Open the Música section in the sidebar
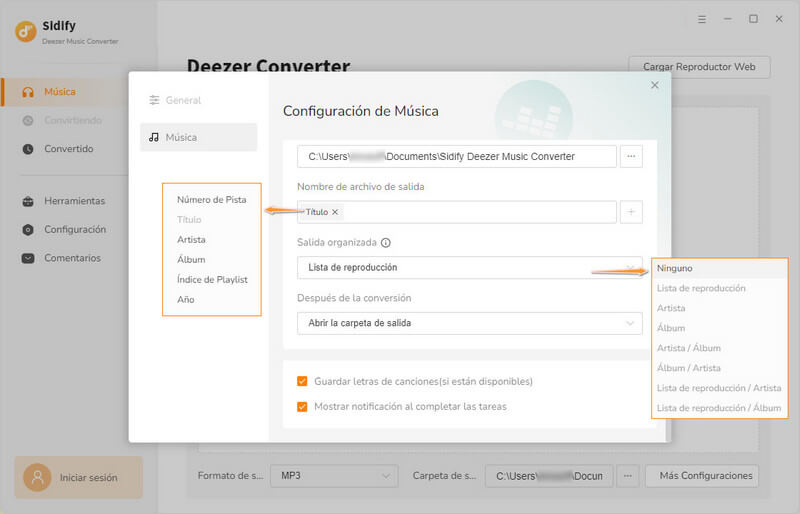This screenshot has height=514, width=800. (x=65, y=92)
